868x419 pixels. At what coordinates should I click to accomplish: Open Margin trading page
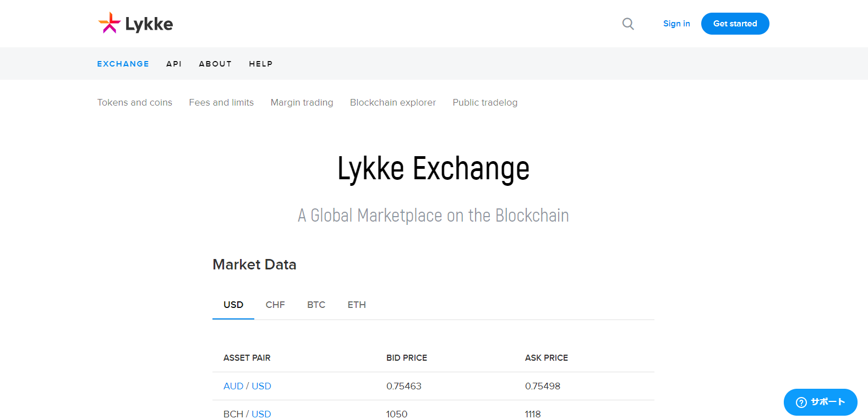tap(302, 102)
